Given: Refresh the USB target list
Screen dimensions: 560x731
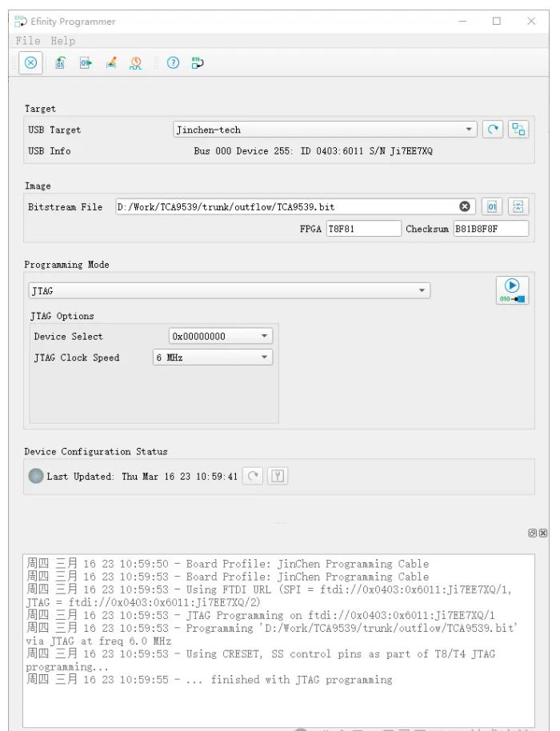Looking at the screenshot, I should tap(493, 129).
